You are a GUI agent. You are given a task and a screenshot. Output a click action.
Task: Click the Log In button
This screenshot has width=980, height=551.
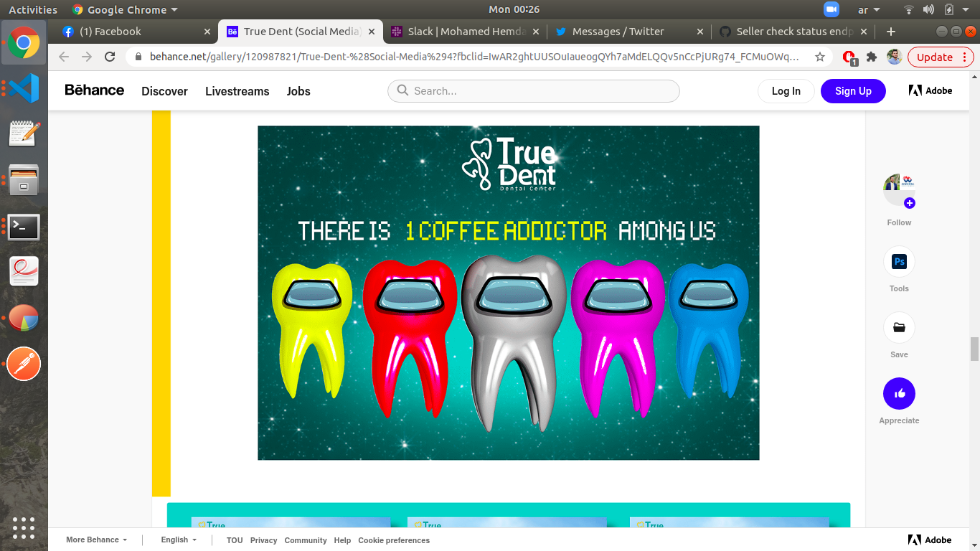[x=786, y=91]
